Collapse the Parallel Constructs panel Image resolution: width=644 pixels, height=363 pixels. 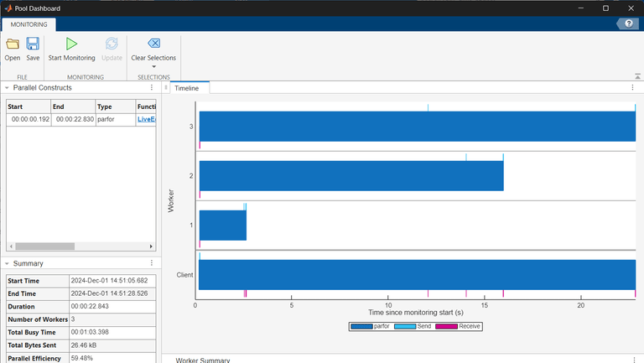[7, 87]
